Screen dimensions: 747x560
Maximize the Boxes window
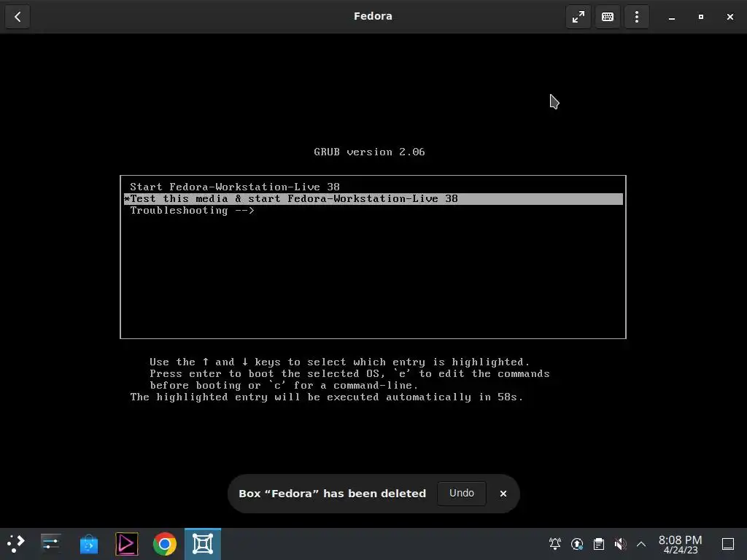(x=701, y=17)
